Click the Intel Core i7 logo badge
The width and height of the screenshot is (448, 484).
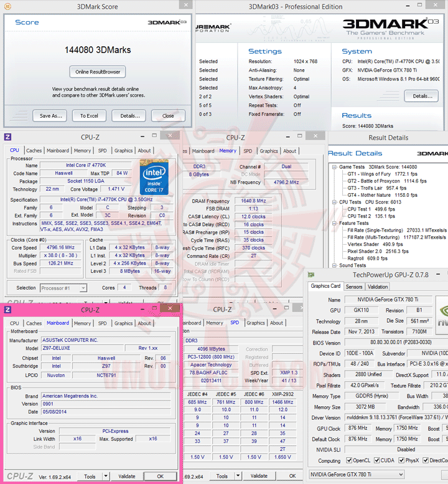(154, 177)
